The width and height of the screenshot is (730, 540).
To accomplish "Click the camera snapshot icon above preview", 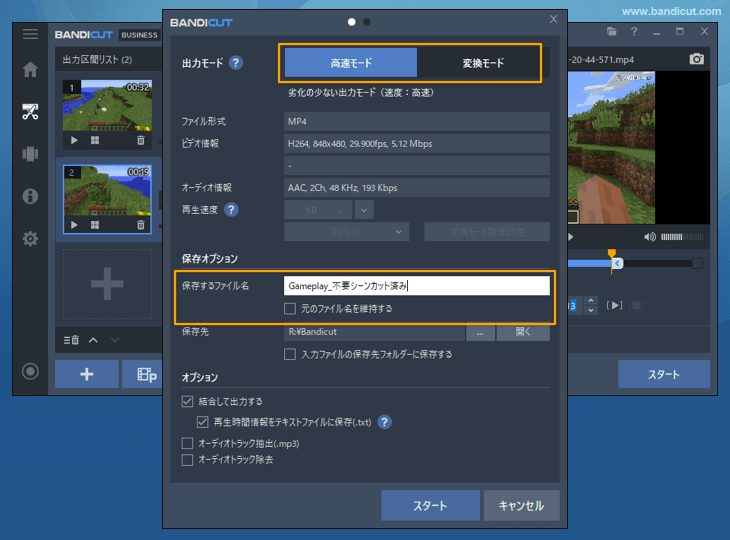I will [697, 59].
